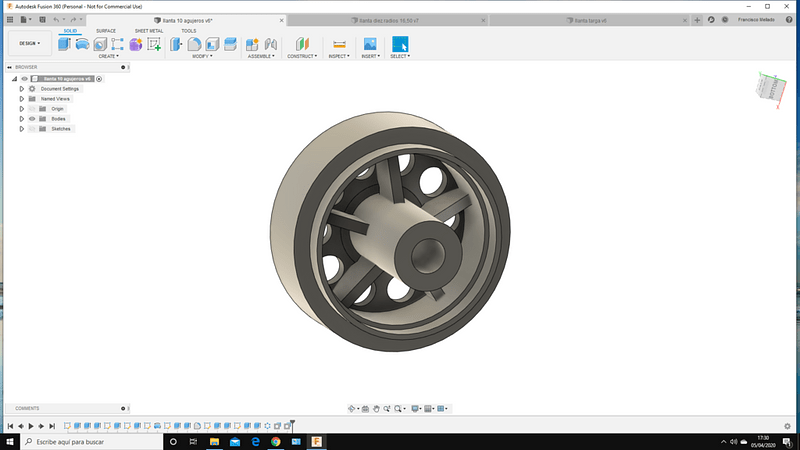This screenshot has width=800, height=450.
Task: Expand the Bodies folder
Action: [x=21, y=119]
